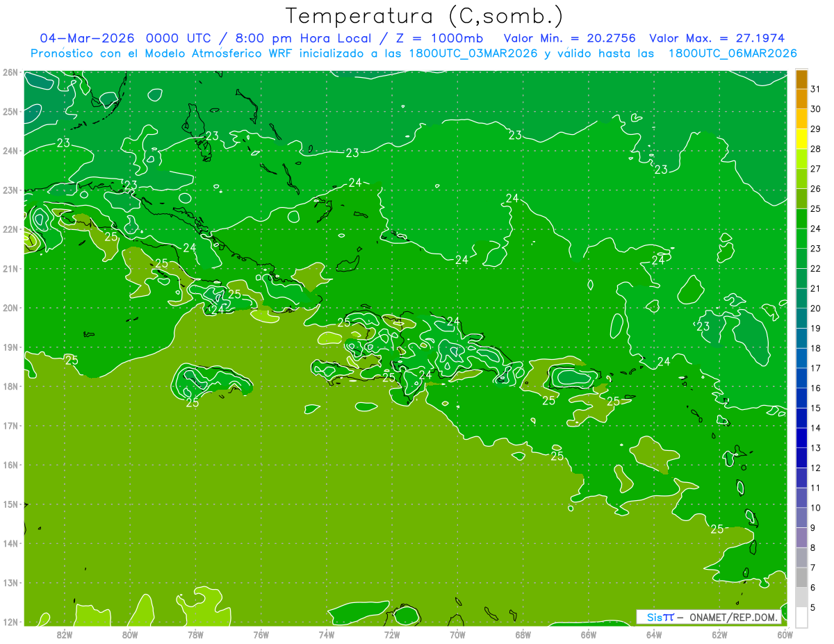Viewport: 834px width, 644px height.
Task: Click the 23N latitude axis label
Action: coord(10,190)
